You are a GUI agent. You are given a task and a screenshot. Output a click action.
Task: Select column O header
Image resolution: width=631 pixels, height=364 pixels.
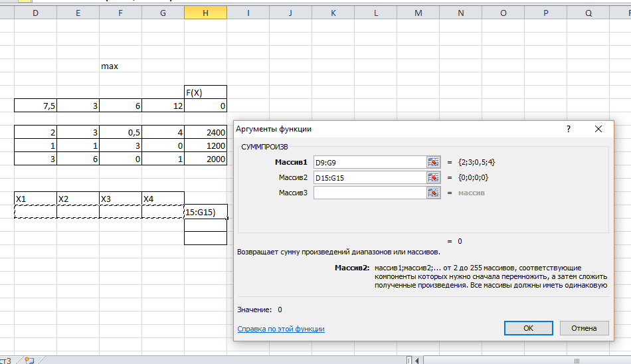(x=503, y=13)
